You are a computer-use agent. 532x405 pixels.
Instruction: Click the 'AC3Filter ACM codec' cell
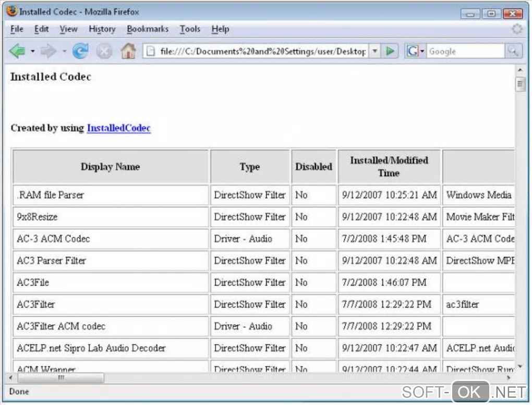click(x=111, y=326)
